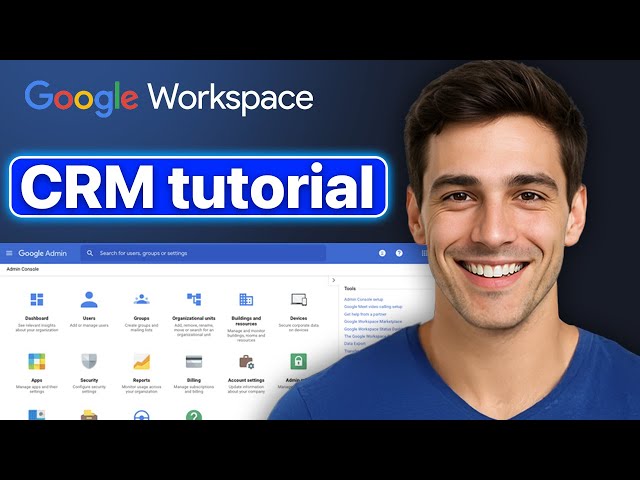Open the Reports chart tile

click(x=141, y=373)
